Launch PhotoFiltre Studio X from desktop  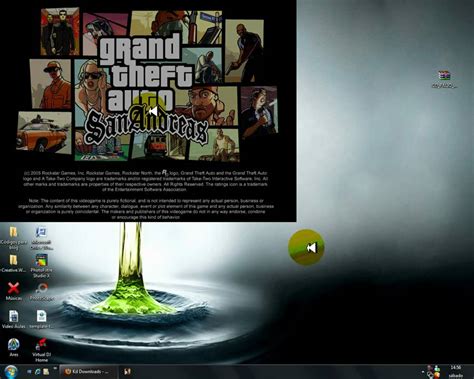(41, 266)
